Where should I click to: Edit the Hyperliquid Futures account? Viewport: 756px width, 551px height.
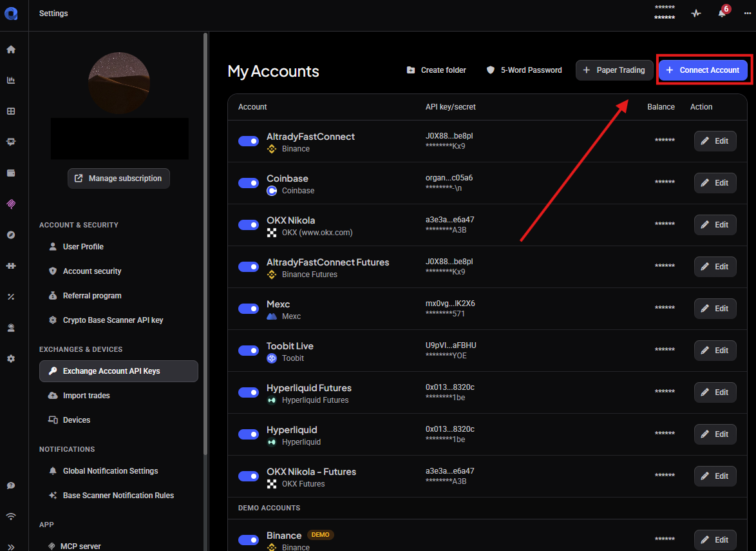click(715, 392)
